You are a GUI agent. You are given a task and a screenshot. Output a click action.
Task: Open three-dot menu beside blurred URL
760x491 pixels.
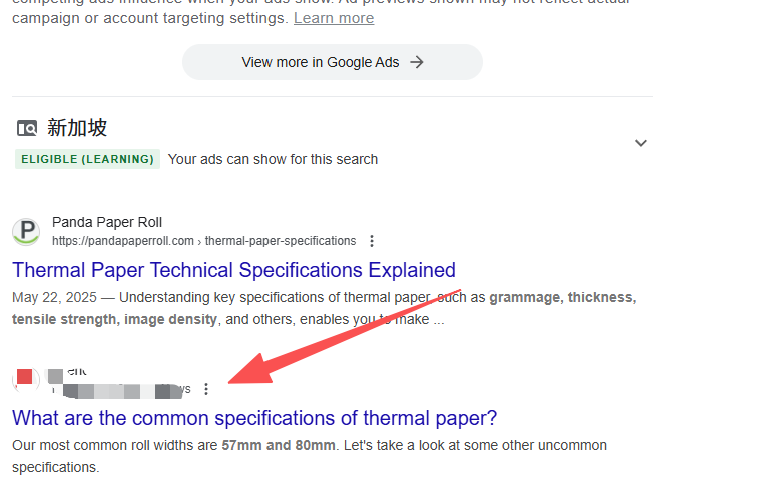click(x=206, y=389)
